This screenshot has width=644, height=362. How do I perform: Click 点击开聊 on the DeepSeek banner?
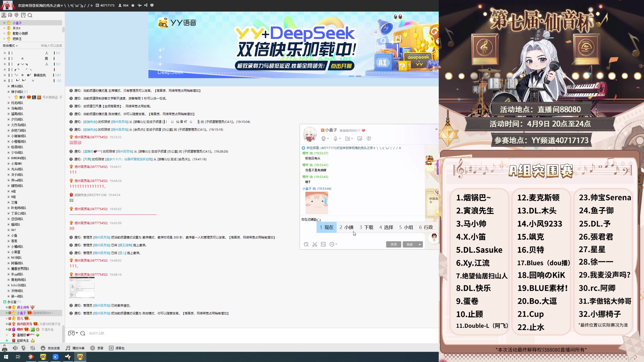[x=341, y=66]
